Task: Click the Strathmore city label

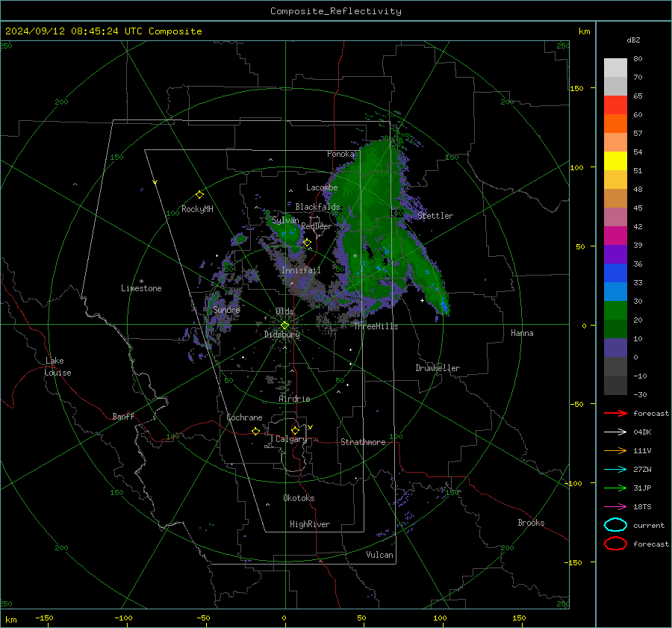Action: 363,442
